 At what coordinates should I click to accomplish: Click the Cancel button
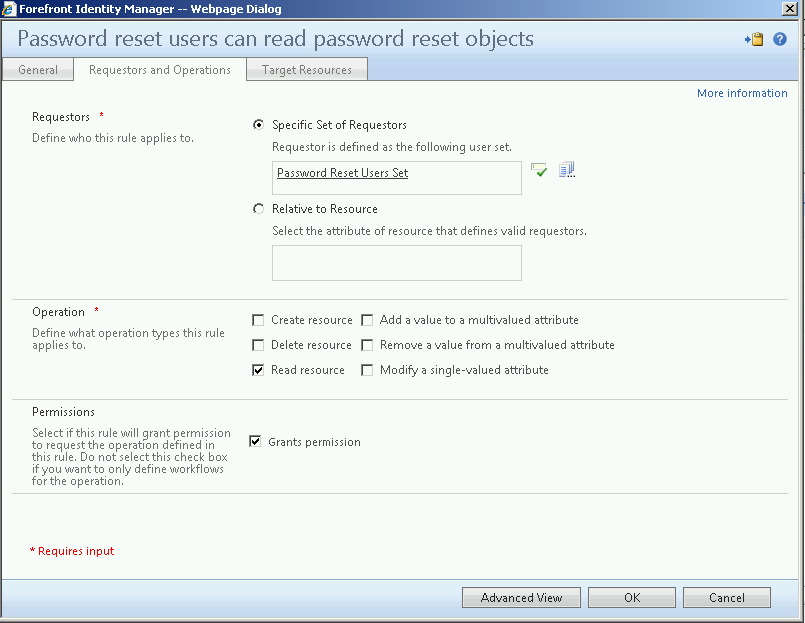pyautogui.click(x=726, y=598)
